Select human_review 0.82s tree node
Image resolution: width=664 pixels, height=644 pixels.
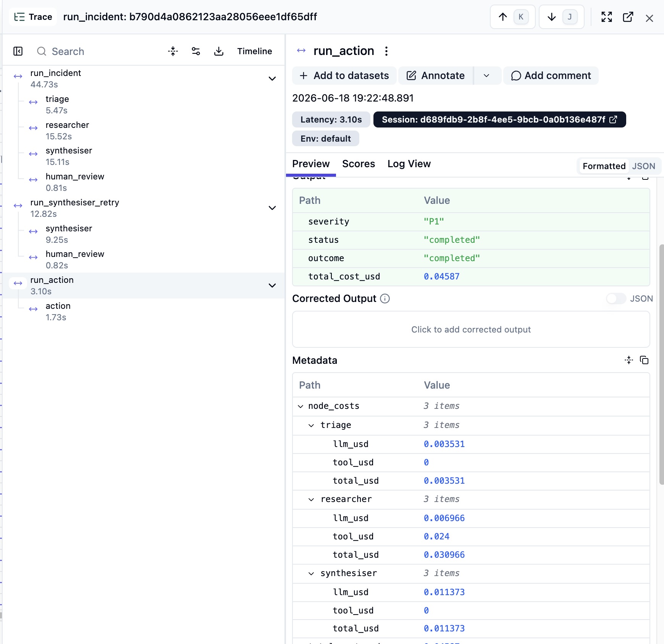tap(143, 260)
